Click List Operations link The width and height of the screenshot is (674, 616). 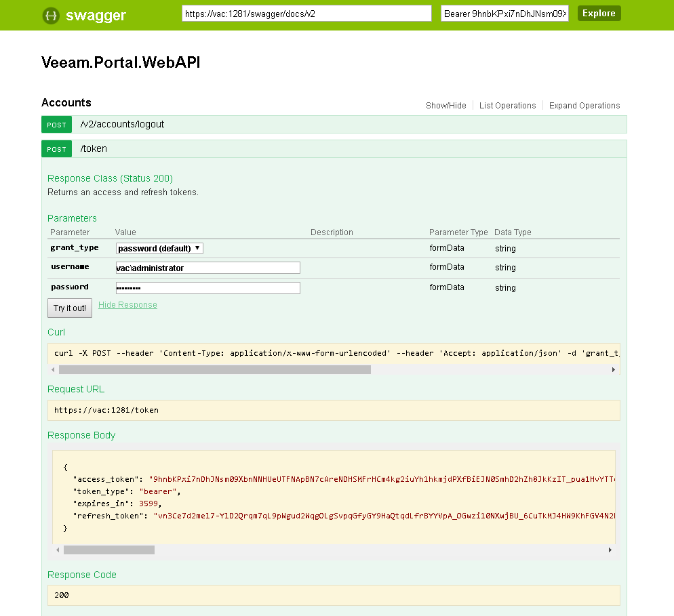(507, 106)
